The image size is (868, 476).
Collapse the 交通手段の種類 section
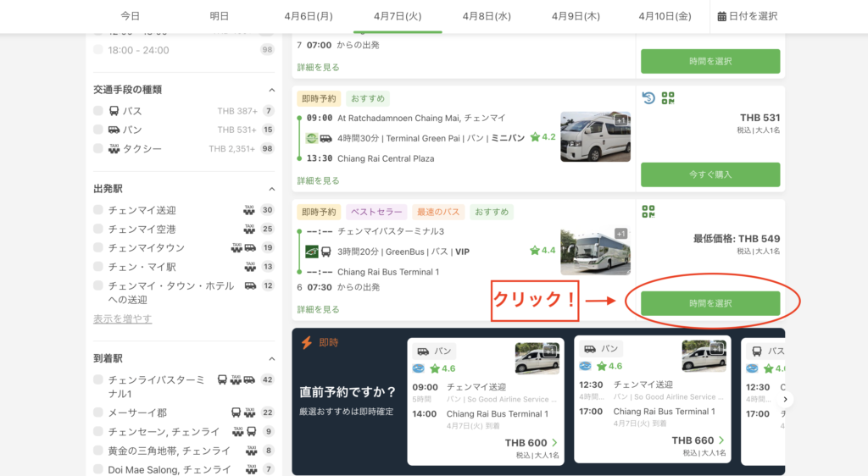pos(272,90)
